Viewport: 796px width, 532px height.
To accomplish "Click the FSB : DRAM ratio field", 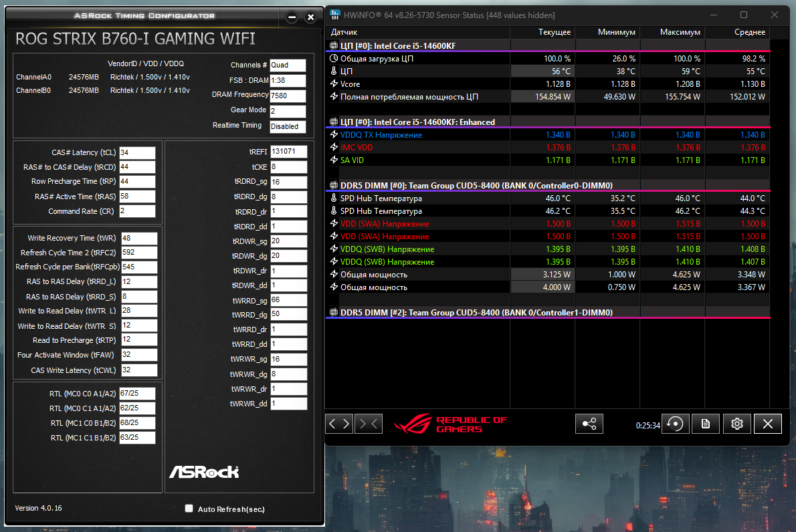I will (x=288, y=80).
